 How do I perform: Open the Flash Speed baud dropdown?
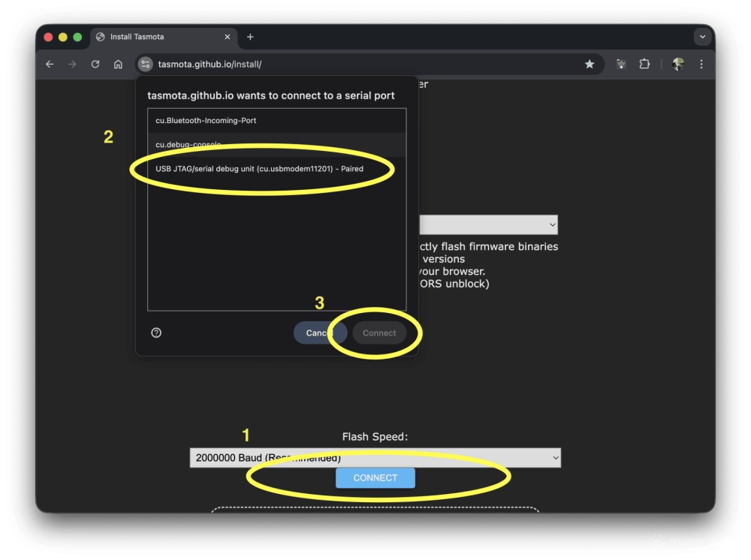pyautogui.click(x=375, y=457)
